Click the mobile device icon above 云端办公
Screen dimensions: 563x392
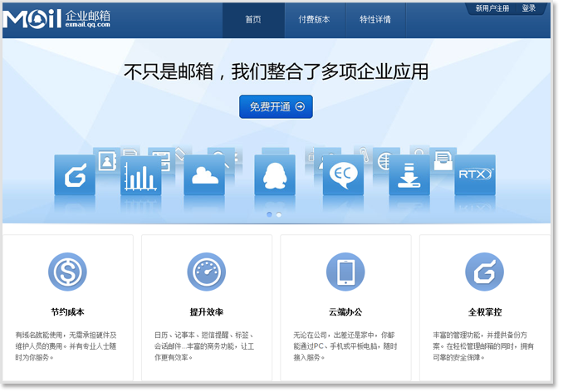345,272
